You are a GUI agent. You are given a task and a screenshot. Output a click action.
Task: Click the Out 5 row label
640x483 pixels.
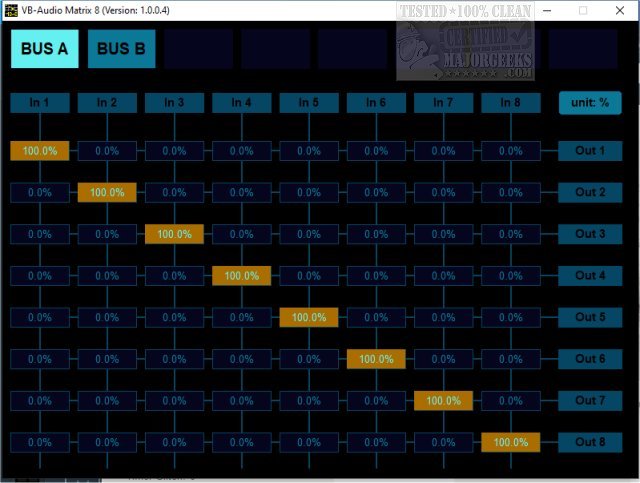tap(590, 317)
